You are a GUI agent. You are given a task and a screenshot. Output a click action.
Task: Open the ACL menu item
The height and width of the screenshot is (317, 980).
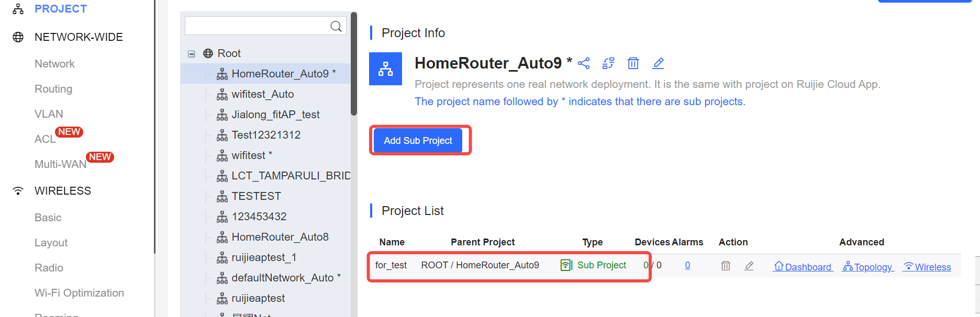[x=45, y=139]
